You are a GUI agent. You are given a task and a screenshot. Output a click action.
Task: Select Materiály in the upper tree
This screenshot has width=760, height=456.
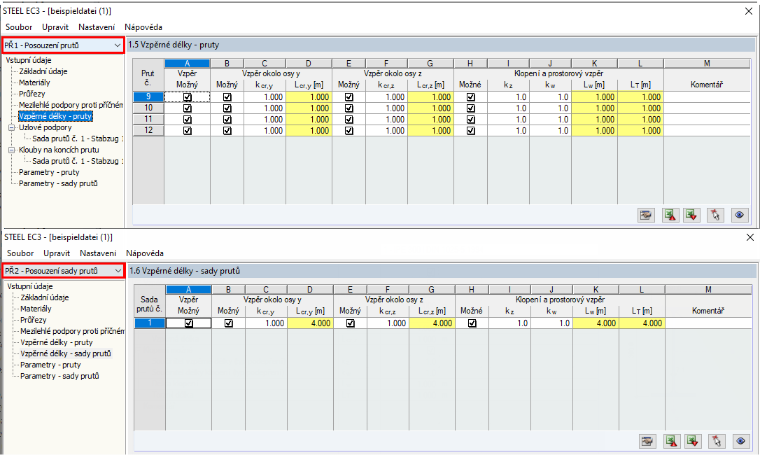coord(34,82)
